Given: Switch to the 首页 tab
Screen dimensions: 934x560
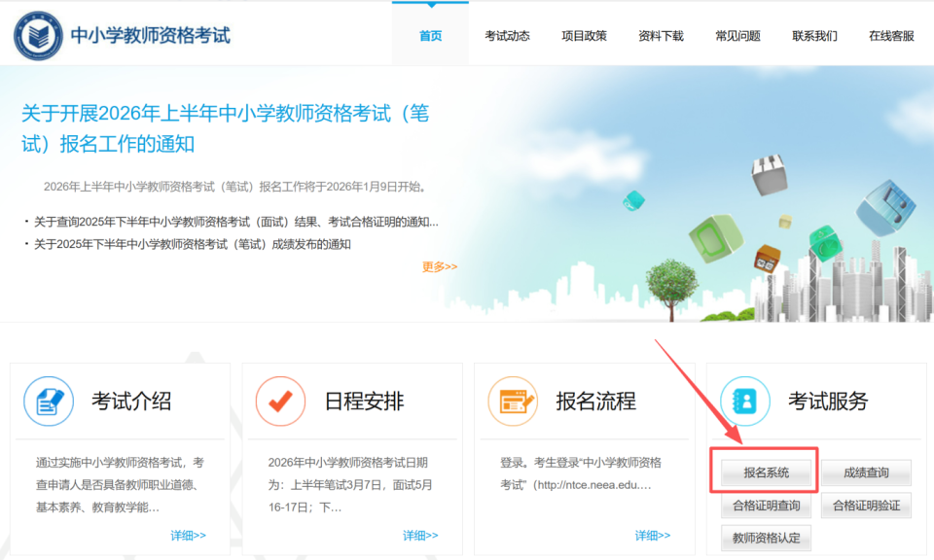Looking at the screenshot, I should coord(429,32).
